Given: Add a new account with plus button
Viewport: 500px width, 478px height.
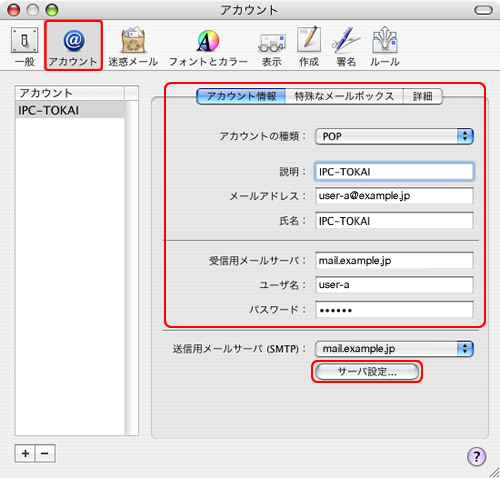Looking at the screenshot, I should pos(25,453).
